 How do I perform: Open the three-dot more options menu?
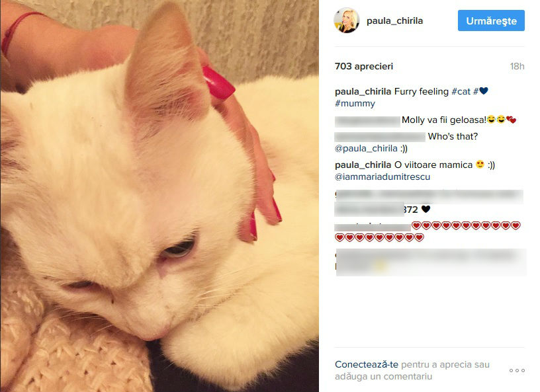(x=517, y=370)
